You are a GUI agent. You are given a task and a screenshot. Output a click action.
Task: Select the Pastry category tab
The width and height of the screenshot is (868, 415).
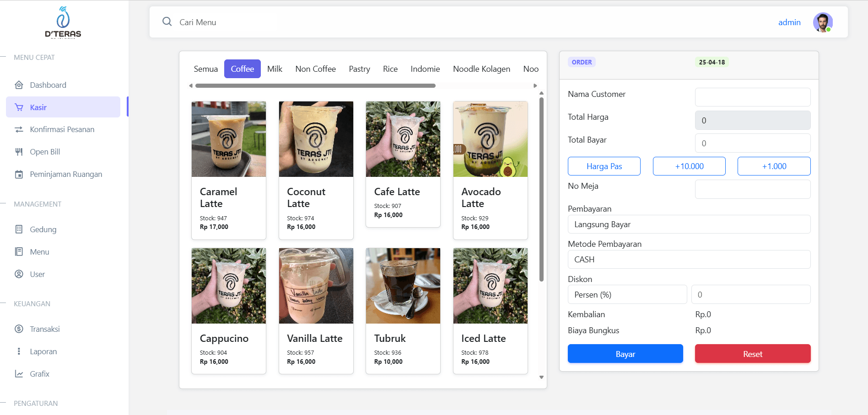(359, 69)
